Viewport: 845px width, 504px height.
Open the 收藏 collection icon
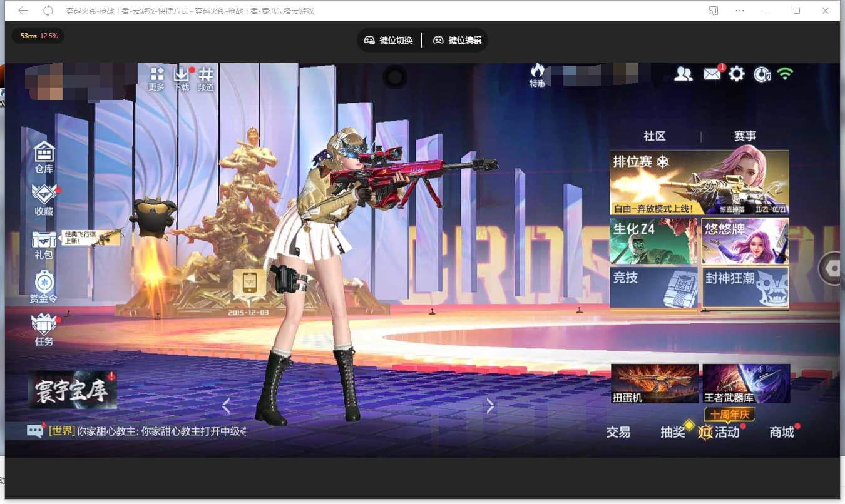click(x=44, y=200)
